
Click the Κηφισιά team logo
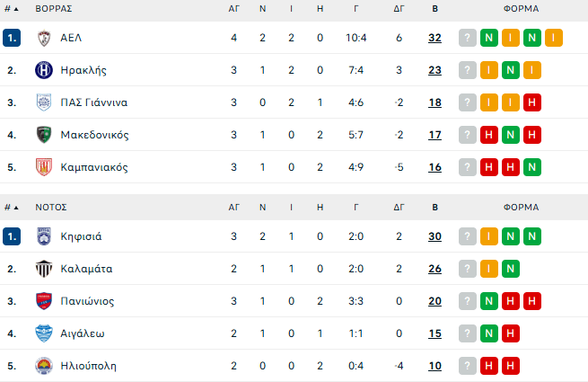pos(44,236)
